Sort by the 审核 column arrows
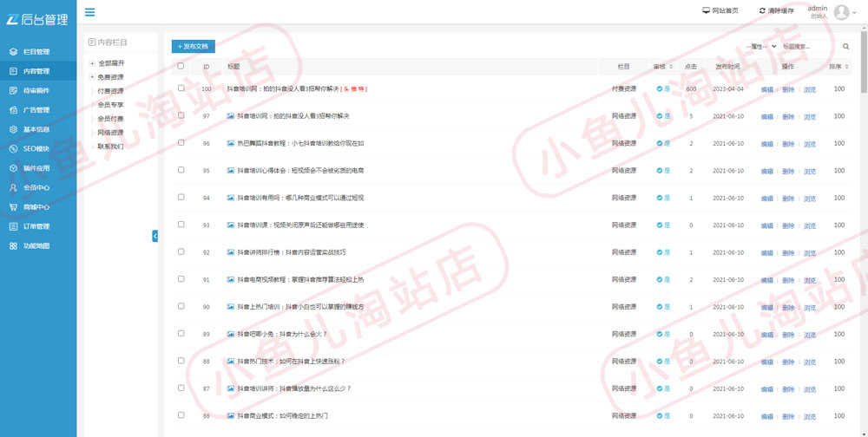This screenshot has height=437, width=868. click(671, 67)
